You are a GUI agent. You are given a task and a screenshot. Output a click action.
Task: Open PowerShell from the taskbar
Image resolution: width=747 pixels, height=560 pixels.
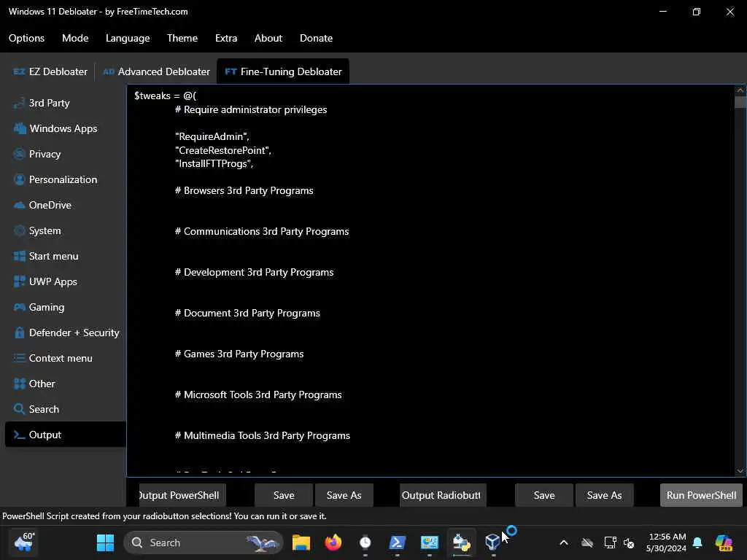tap(398, 542)
